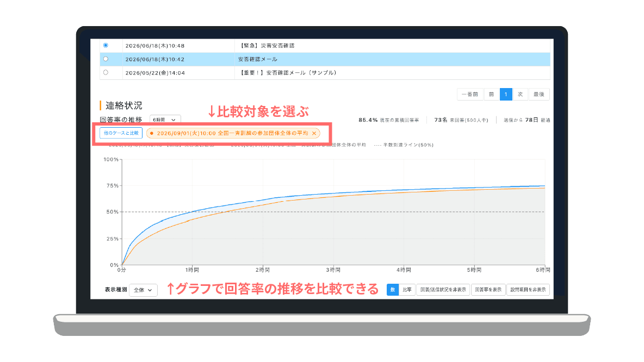Go to first page with 一番前
The height and width of the screenshot is (362, 644).
[x=470, y=95]
